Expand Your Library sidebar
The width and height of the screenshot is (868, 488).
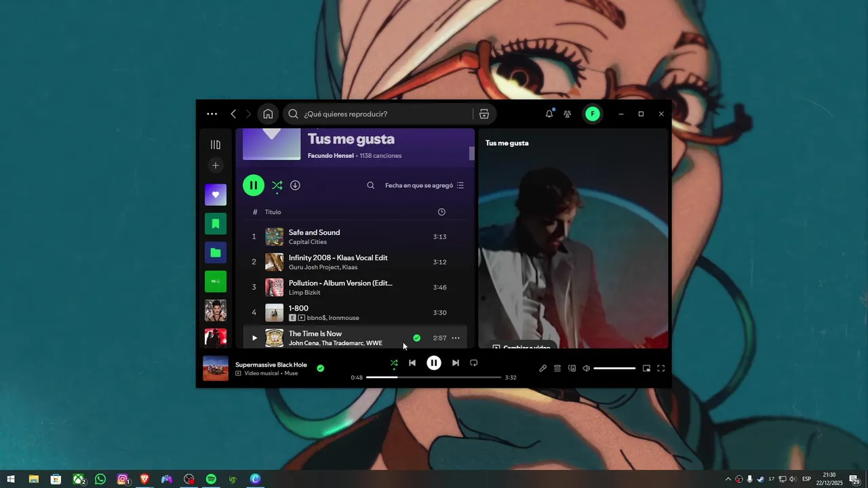tap(216, 144)
